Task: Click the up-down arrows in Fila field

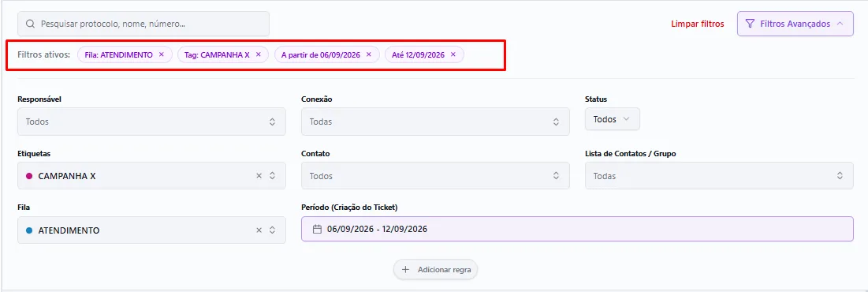Action: [x=272, y=230]
